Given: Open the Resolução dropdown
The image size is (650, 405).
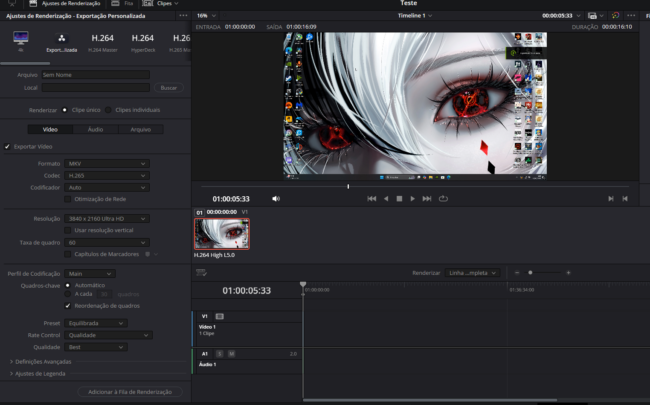Looking at the screenshot, I should pos(106,218).
